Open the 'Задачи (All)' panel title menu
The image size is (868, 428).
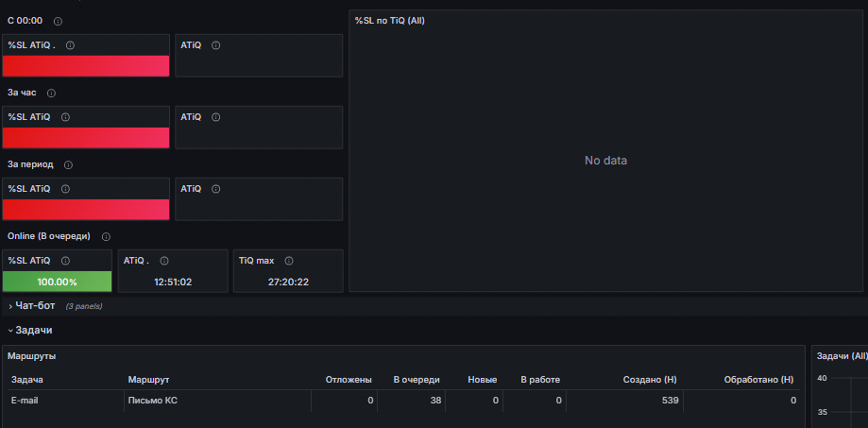pyautogui.click(x=842, y=356)
